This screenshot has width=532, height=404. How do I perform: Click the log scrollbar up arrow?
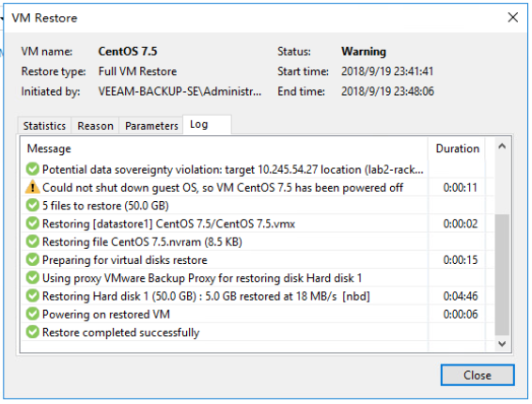point(502,147)
